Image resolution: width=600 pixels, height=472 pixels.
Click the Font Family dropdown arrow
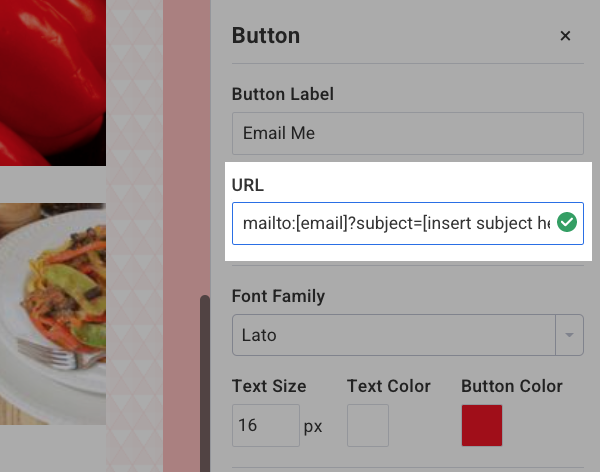[570, 335]
